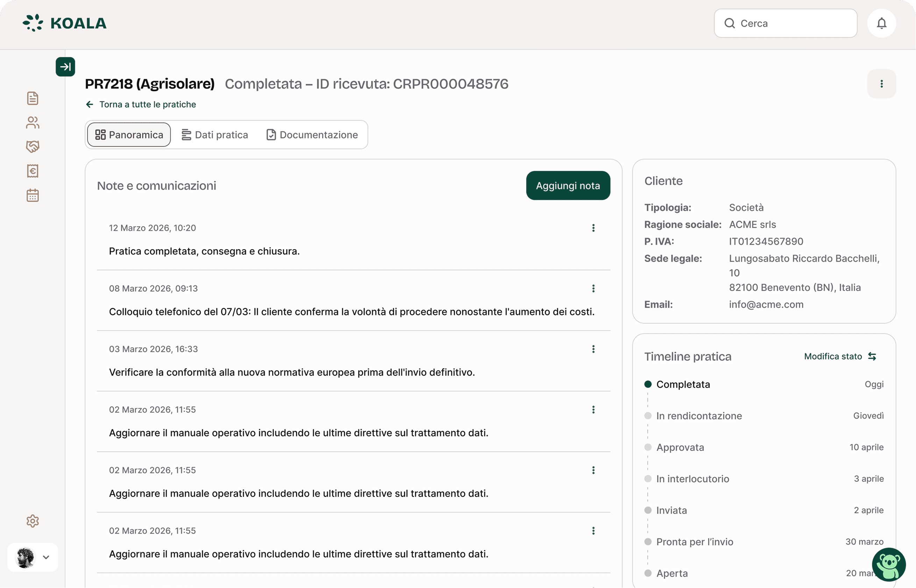The width and height of the screenshot is (916, 588).
Task: Switch to Documentazione tab
Action: (312, 135)
